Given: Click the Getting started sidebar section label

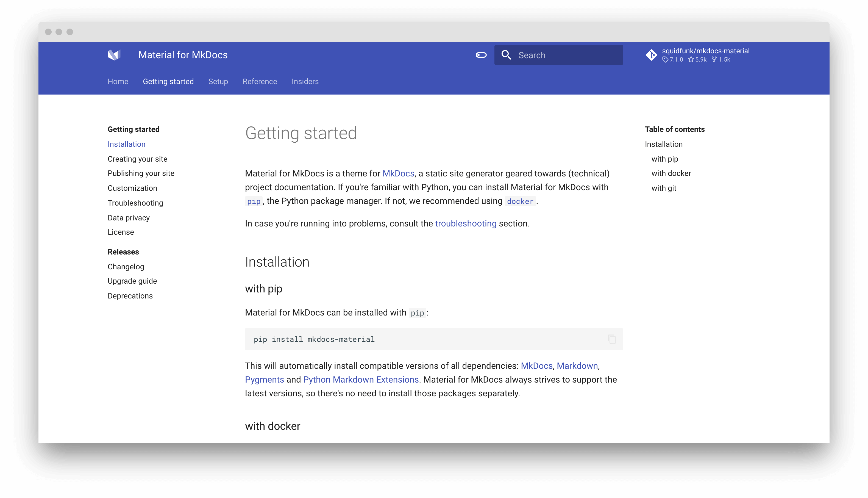Looking at the screenshot, I should [x=133, y=129].
